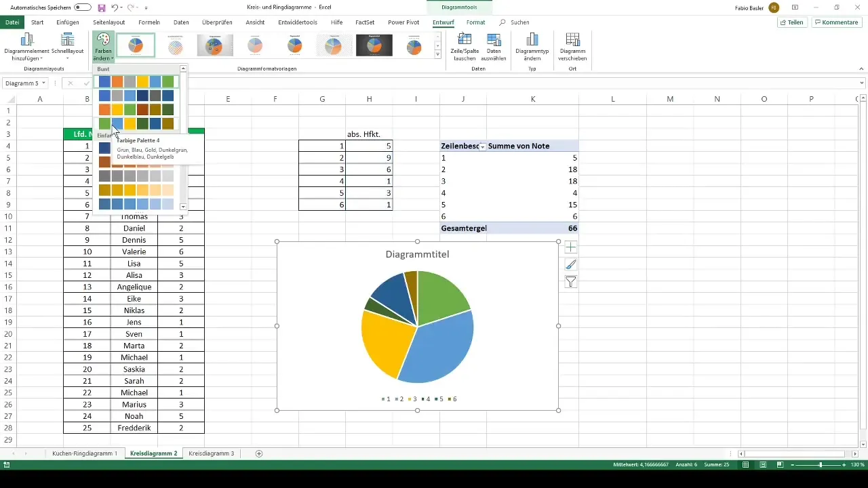Viewport: 868px width, 488px height.
Task: Click the Redo arrow icon
Action: click(131, 7)
